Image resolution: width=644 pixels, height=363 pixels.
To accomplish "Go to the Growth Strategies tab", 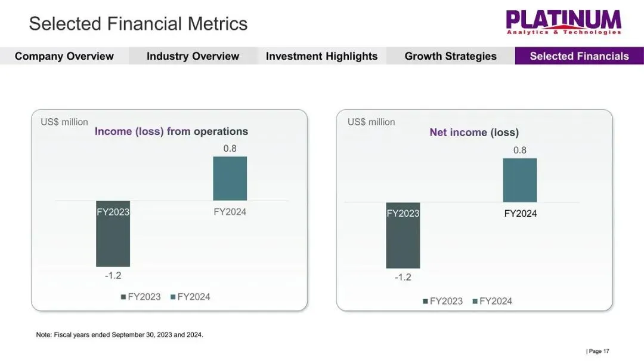I will coord(451,56).
